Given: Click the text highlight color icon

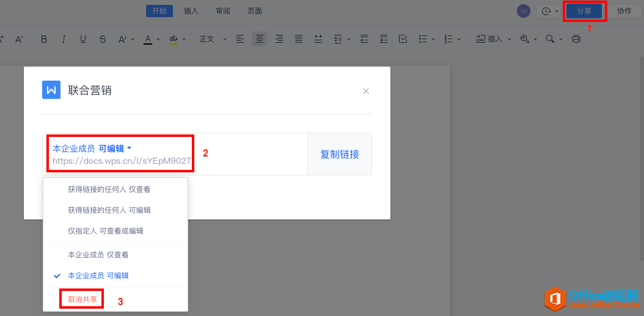Looking at the screenshot, I should tap(174, 39).
